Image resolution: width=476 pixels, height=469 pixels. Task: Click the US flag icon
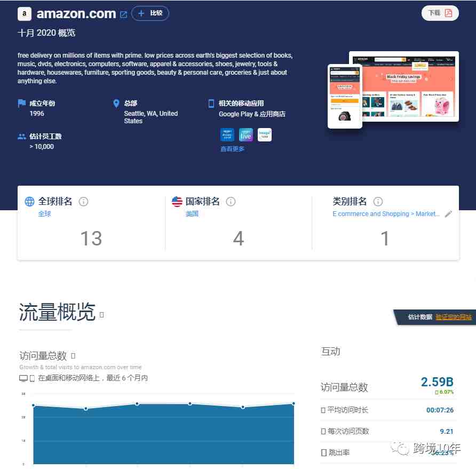click(x=177, y=202)
